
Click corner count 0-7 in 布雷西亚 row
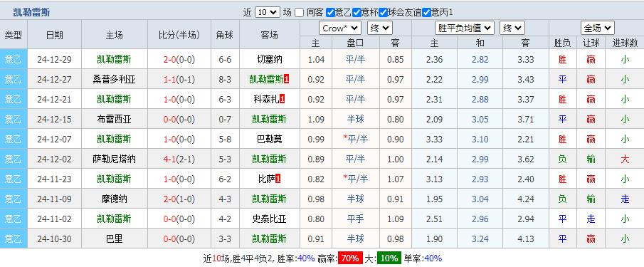click(225, 119)
